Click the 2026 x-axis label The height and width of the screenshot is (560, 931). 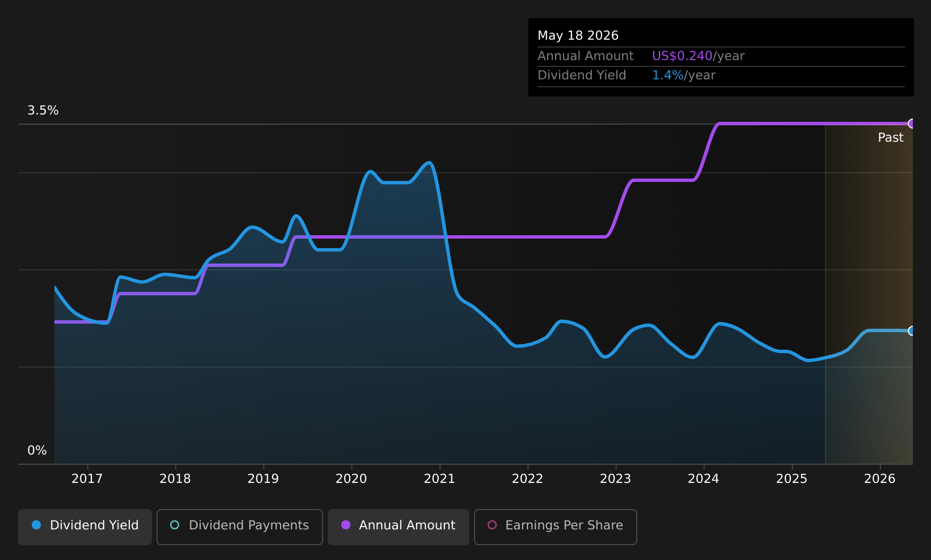click(880, 479)
